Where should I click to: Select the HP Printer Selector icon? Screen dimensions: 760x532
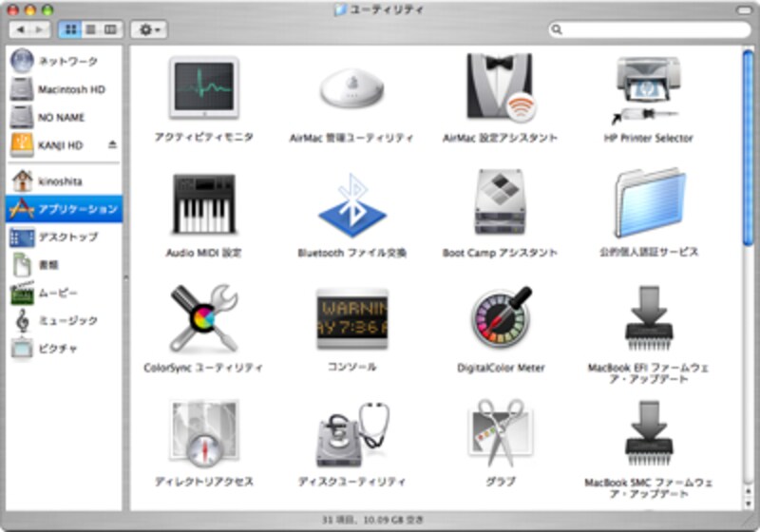coord(648,90)
